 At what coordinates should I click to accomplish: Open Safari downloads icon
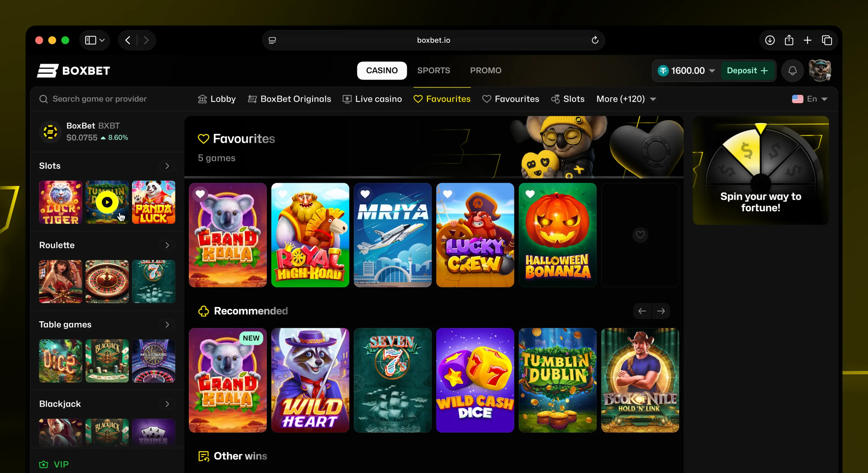(x=770, y=40)
